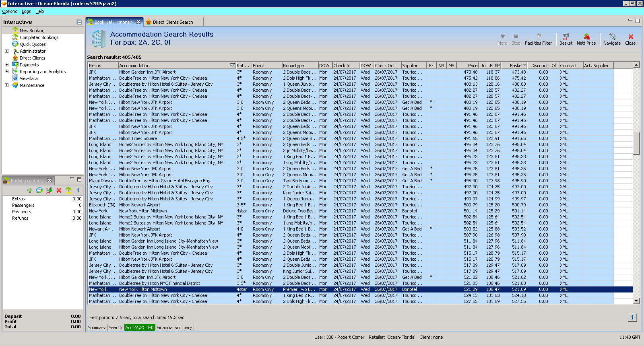Switch to the Search bottom tab
The image size is (644, 346).
(116, 327)
